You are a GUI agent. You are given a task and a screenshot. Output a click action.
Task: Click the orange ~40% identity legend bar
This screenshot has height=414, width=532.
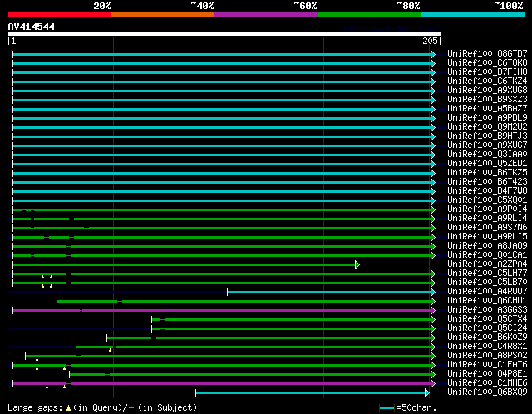(163, 14)
